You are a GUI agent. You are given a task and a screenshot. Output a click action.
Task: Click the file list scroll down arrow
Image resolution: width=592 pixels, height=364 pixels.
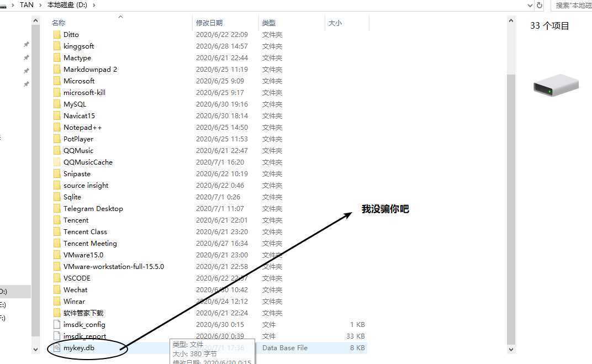511,349
